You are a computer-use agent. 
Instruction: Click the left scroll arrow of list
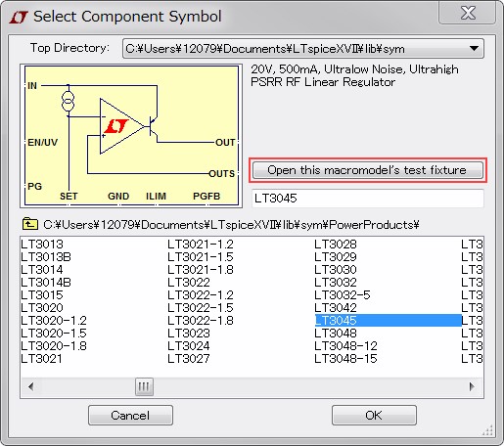[31, 386]
